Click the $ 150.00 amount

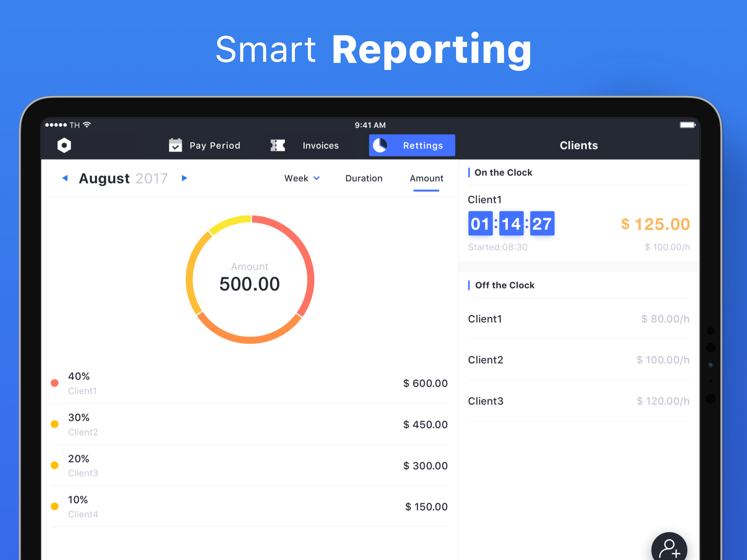tap(426, 507)
